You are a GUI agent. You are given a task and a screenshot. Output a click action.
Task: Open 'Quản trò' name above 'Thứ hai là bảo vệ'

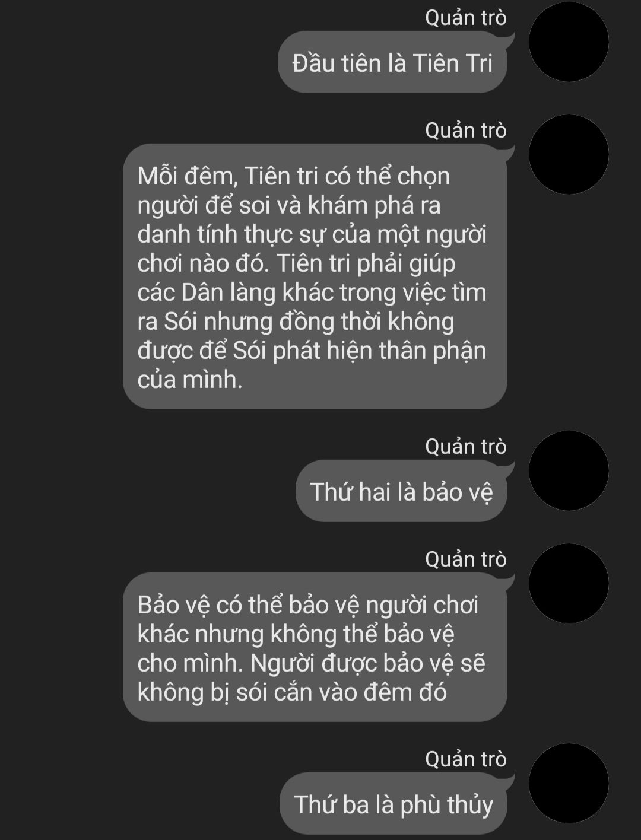pyautogui.click(x=466, y=447)
